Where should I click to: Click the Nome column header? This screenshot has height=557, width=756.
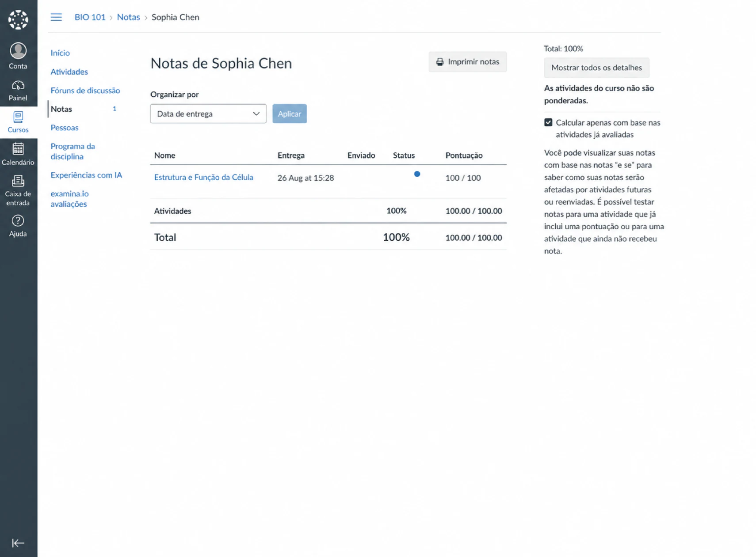coord(165,155)
